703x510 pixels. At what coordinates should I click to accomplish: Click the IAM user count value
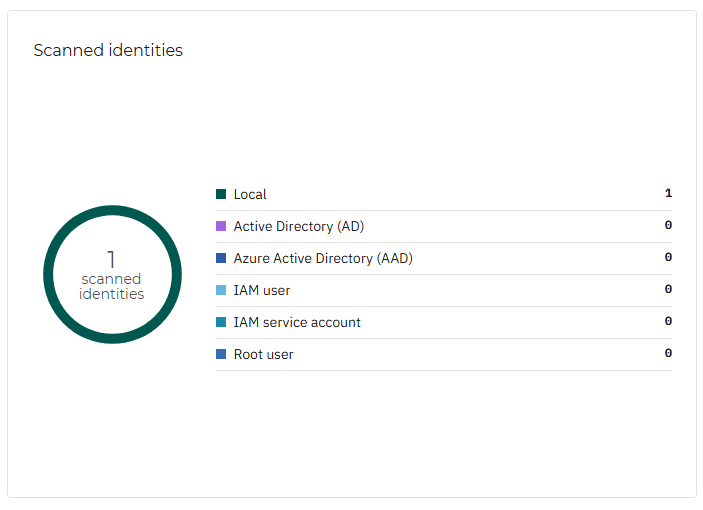[x=668, y=290]
